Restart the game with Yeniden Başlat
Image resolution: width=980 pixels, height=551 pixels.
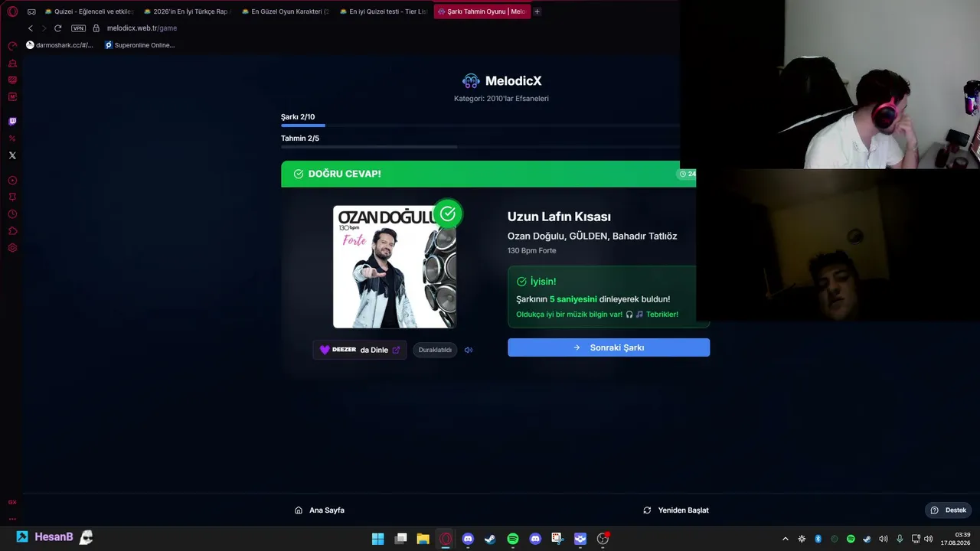coord(676,510)
